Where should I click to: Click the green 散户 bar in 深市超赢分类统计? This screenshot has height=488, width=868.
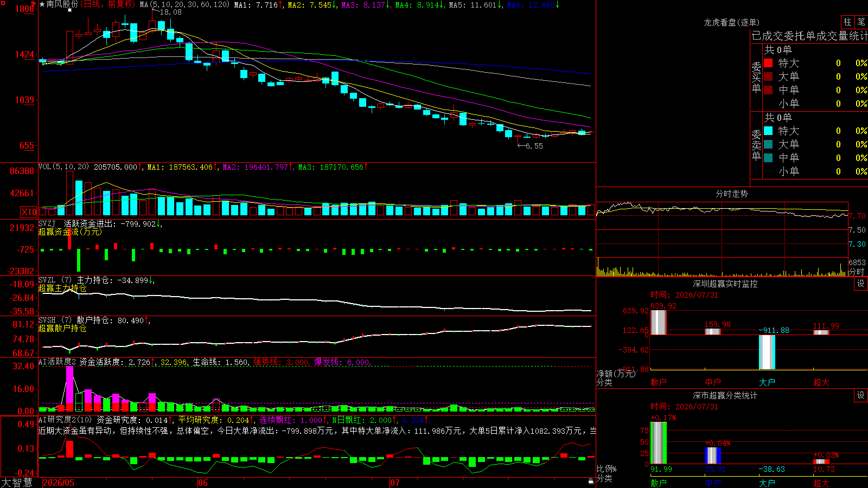(658, 442)
